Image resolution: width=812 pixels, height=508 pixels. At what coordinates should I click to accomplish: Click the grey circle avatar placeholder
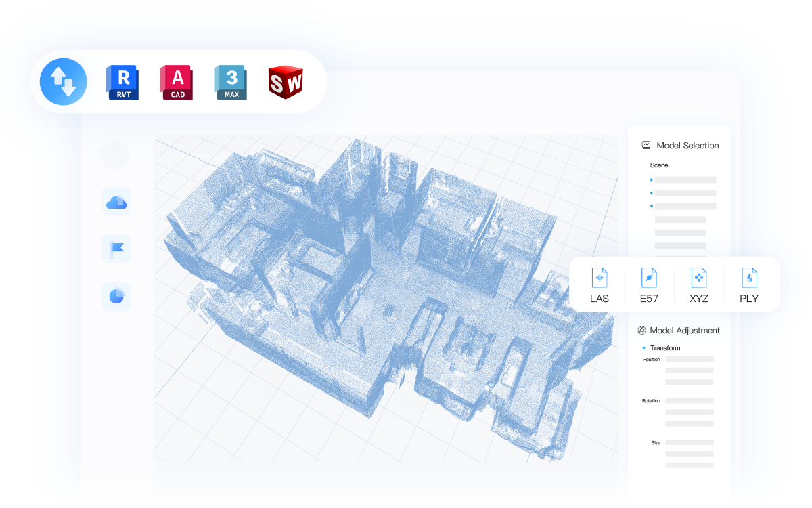pyautogui.click(x=115, y=155)
